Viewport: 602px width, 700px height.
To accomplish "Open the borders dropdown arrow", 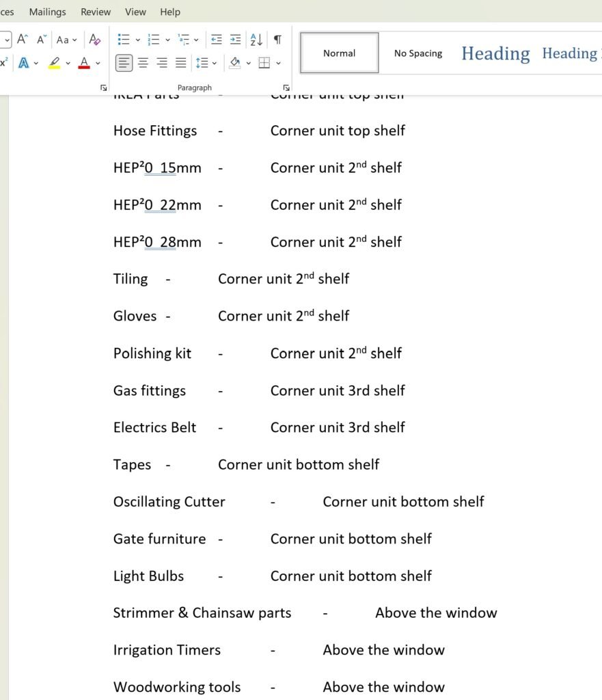I will click(x=279, y=63).
